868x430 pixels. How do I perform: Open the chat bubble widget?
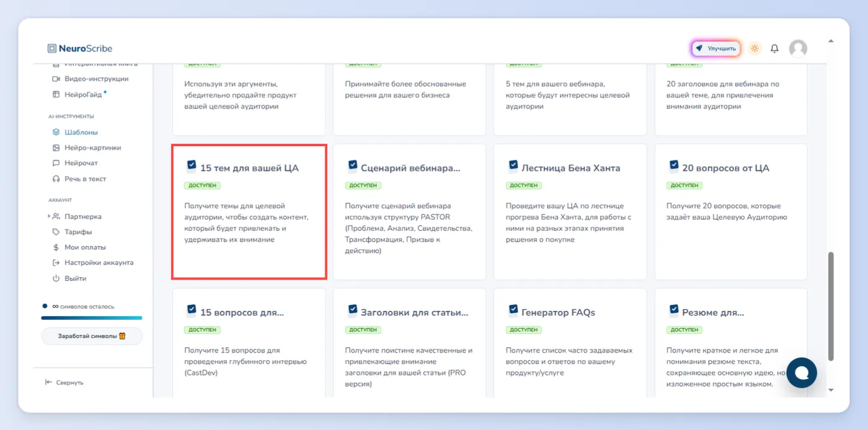(802, 372)
